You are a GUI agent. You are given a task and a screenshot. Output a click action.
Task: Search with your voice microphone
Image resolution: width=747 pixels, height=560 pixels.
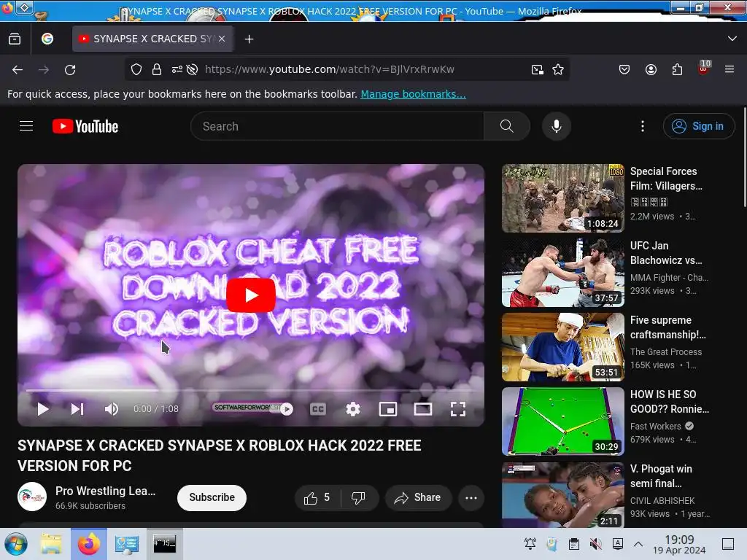click(557, 126)
